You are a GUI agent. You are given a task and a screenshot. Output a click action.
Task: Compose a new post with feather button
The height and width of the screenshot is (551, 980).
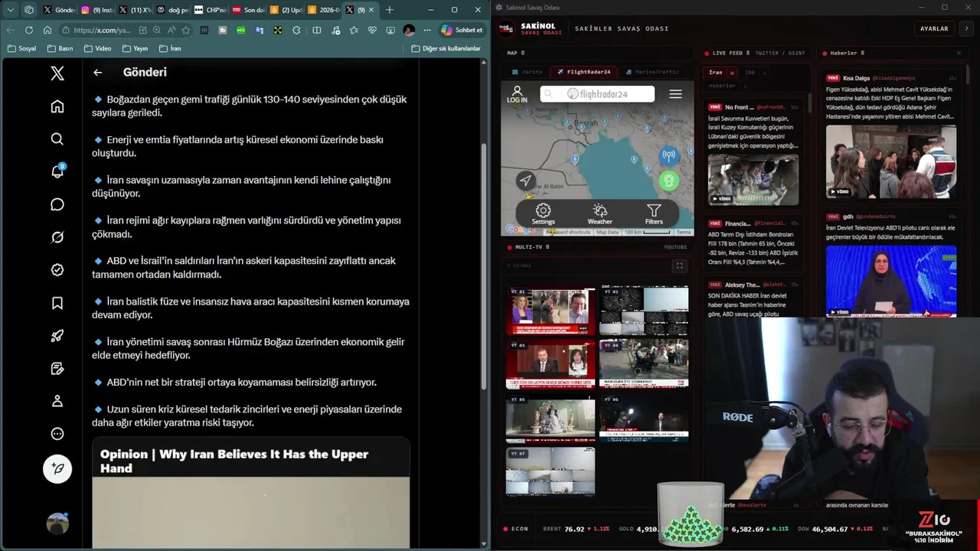[57, 468]
